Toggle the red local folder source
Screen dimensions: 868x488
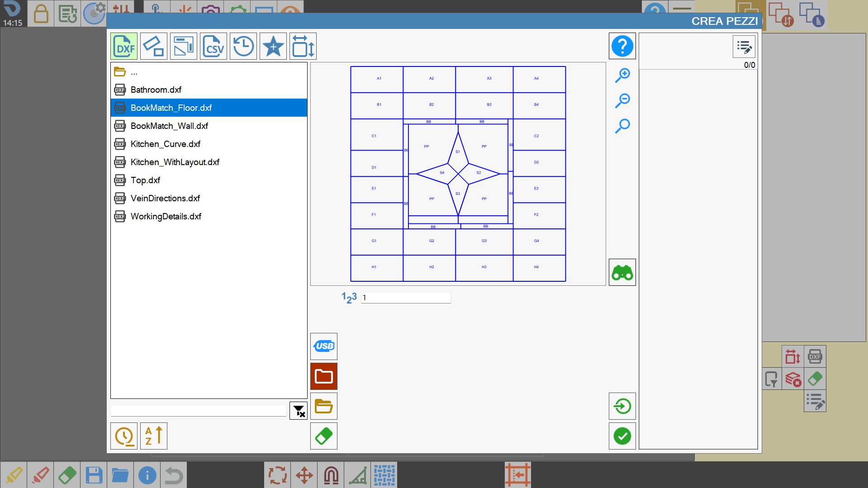pyautogui.click(x=324, y=376)
